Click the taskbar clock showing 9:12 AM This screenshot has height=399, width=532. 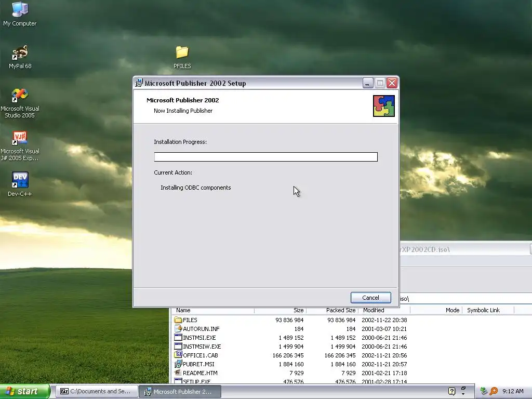(x=513, y=392)
